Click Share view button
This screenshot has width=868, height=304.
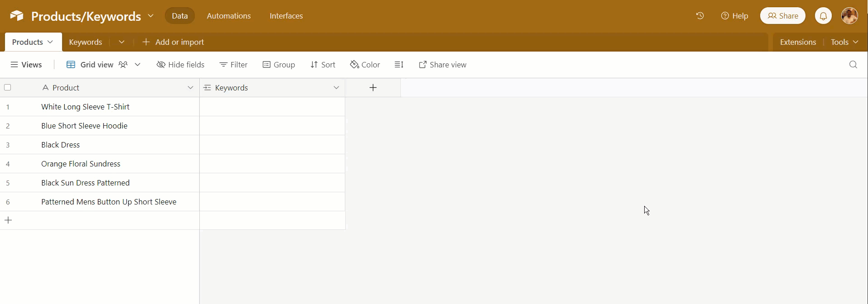(x=443, y=65)
